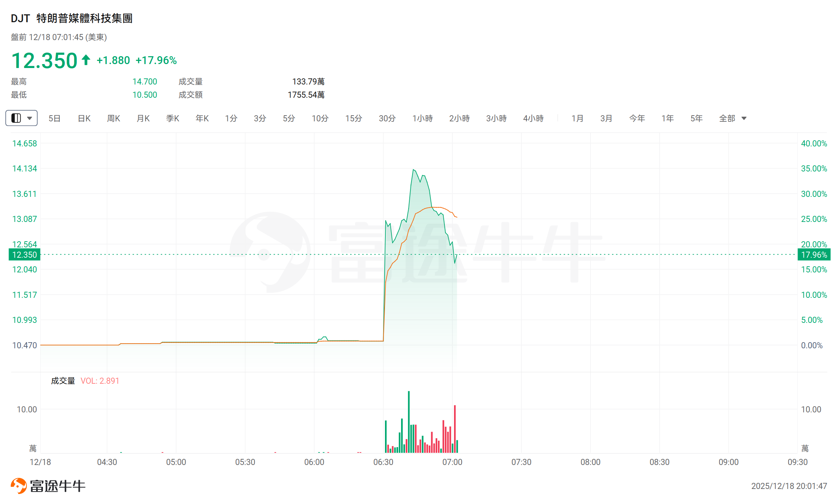The image size is (838, 504).
Task: Choose the 1分 interval
Action: click(231, 118)
